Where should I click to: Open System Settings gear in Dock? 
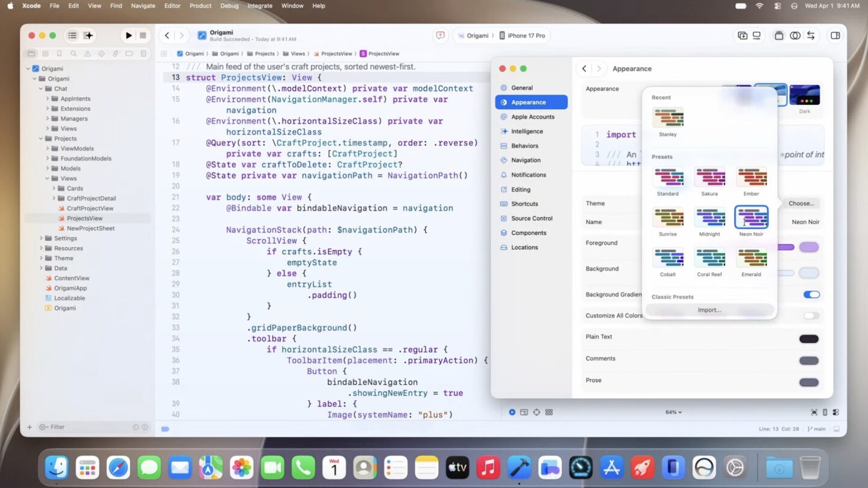click(x=734, y=468)
